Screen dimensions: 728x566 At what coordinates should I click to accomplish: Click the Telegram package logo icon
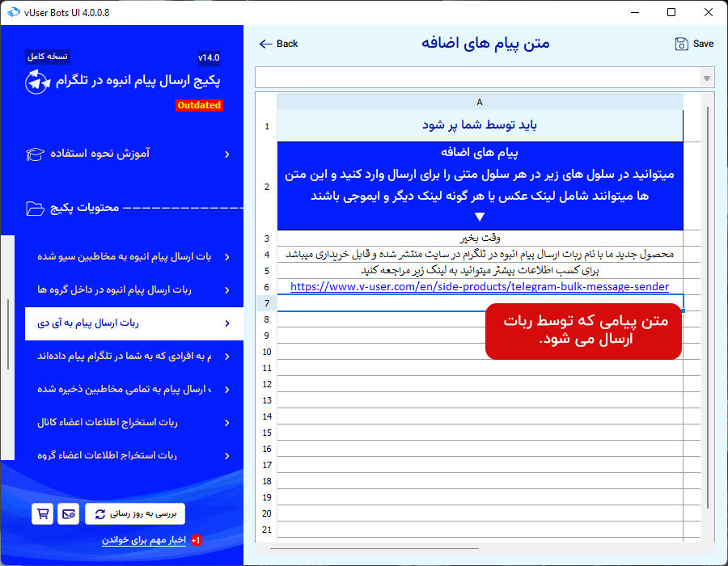coord(37,82)
